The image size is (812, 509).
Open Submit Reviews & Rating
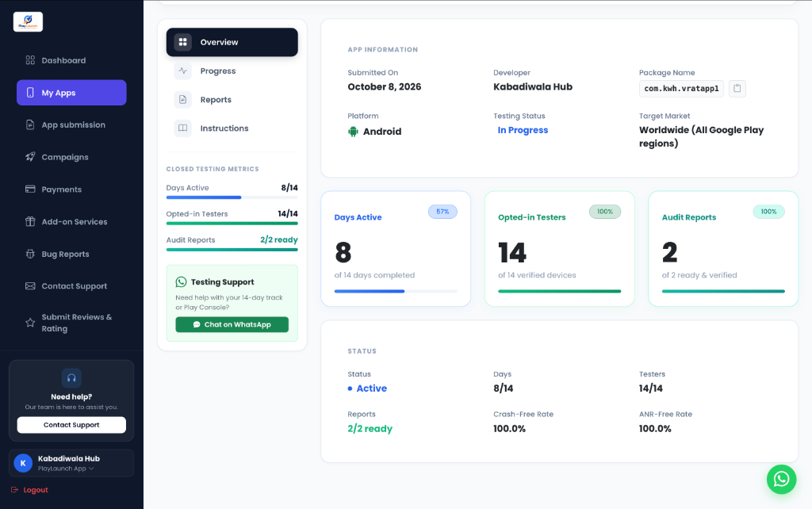click(71, 323)
